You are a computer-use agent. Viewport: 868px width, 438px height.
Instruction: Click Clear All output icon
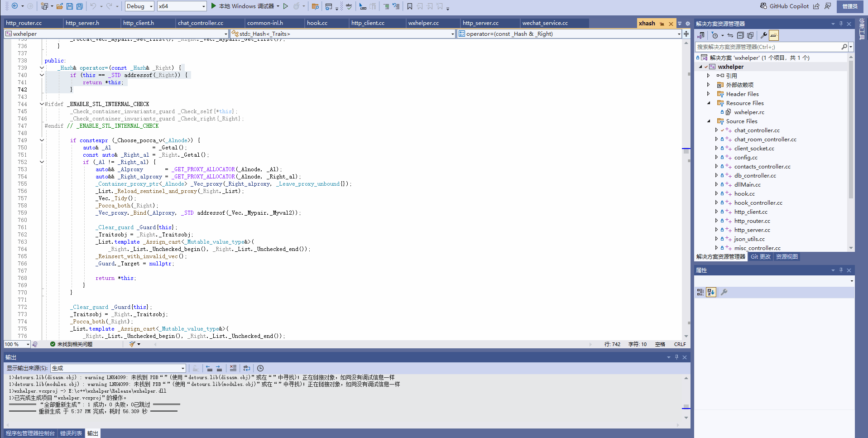pyautogui.click(x=233, y=368)
